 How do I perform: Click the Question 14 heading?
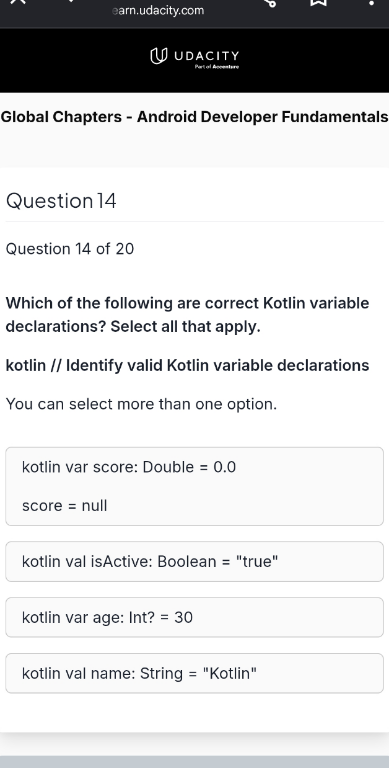coord(61,201)
